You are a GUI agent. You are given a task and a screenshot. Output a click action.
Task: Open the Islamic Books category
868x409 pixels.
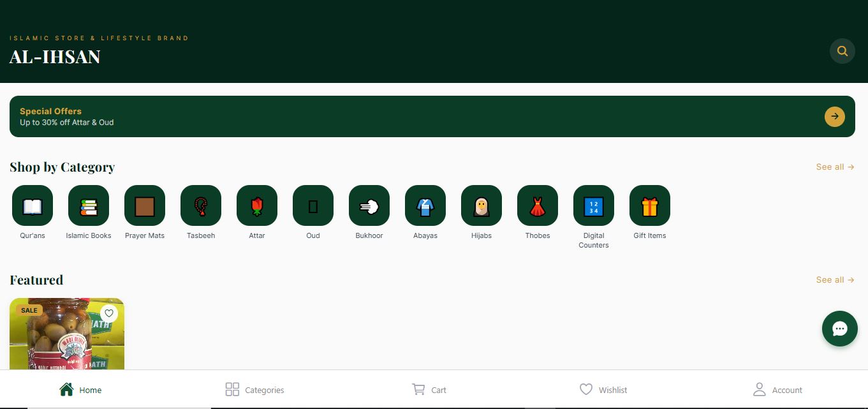tap(89, 205)
